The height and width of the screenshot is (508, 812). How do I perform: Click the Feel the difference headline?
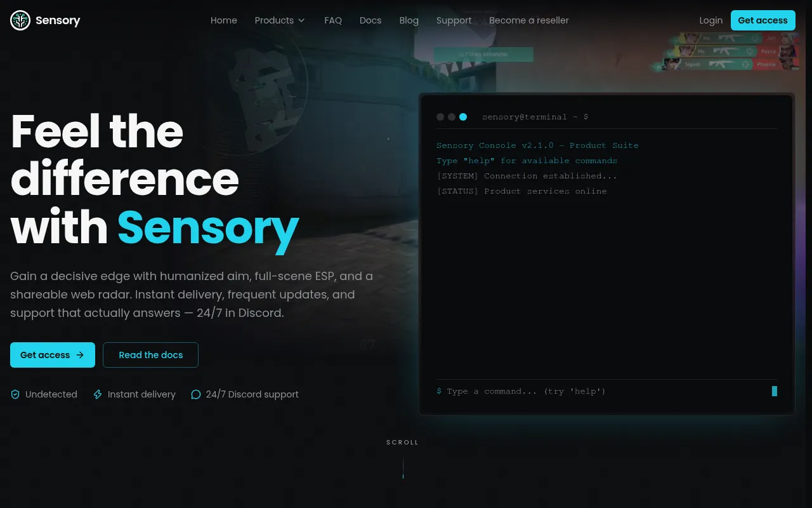pyautogui.click(x=155, y=180)
